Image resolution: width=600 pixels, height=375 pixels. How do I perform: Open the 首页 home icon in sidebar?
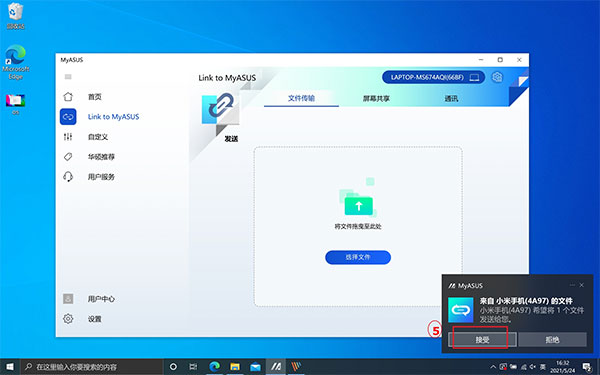pyautogui.click(x=68, y=97)
